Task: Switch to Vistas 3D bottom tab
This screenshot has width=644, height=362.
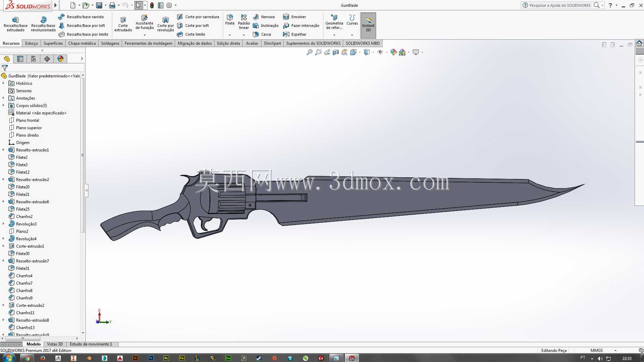Action: click(x=55, y=344)
